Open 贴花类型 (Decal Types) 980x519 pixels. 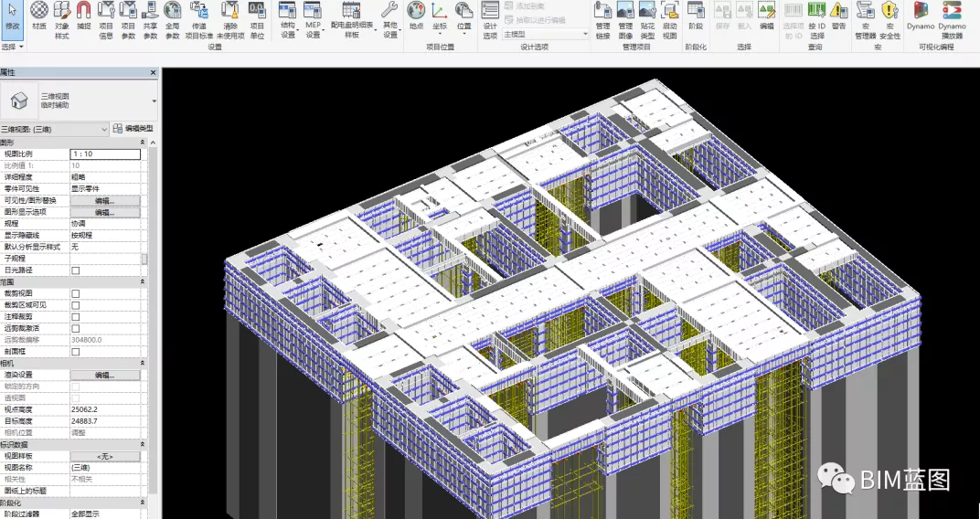tap(647, 20)
